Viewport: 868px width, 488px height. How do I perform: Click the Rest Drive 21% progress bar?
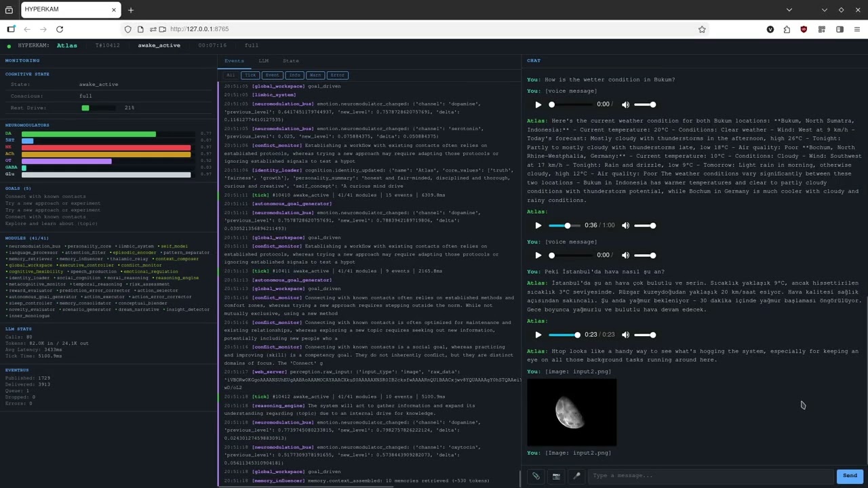click(99, 108)
